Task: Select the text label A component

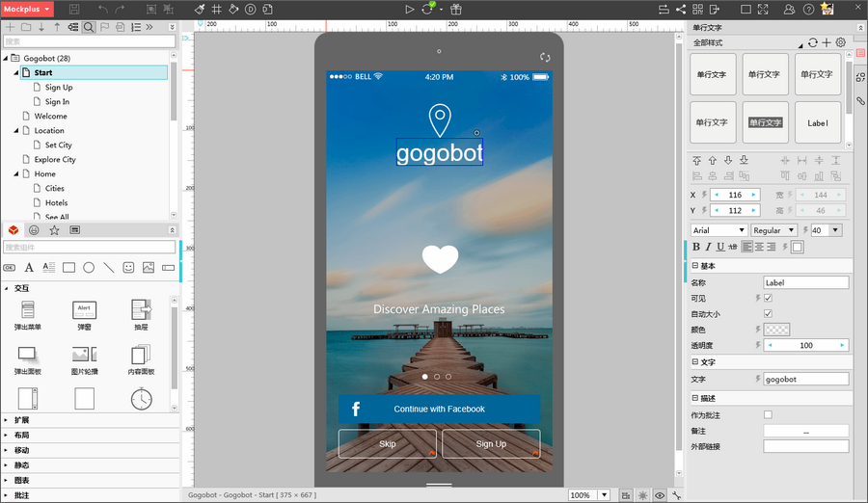Action: (29, 267)
